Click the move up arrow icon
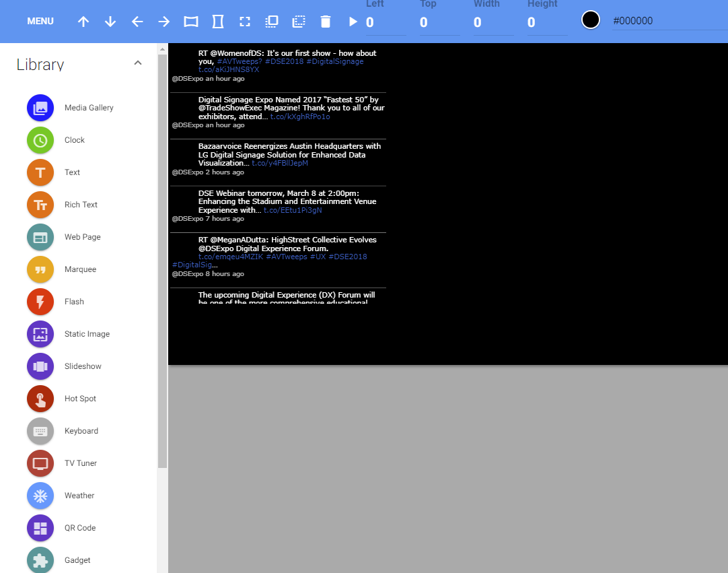This screenshot has height=573, width=728. click(x=83, y=22)
